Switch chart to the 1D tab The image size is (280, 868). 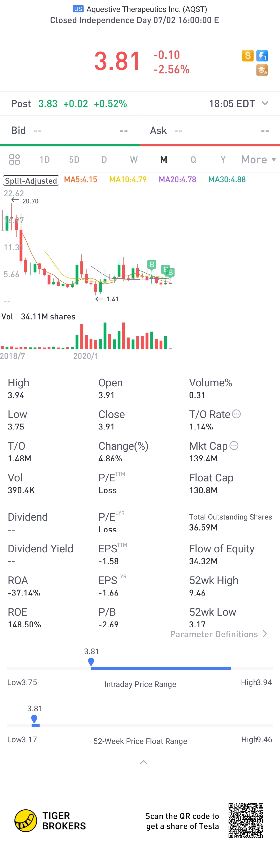(x=45, y=159)
